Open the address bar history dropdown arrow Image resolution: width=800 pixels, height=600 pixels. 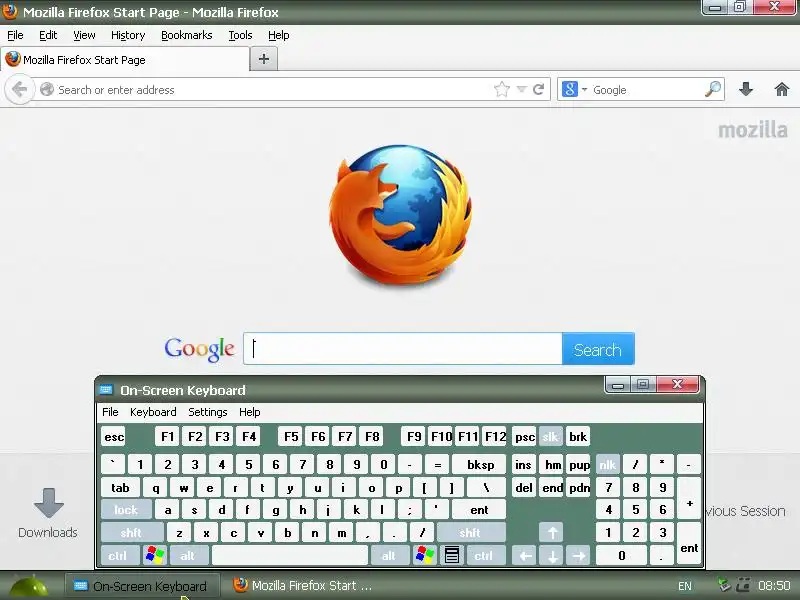[521, 90]
